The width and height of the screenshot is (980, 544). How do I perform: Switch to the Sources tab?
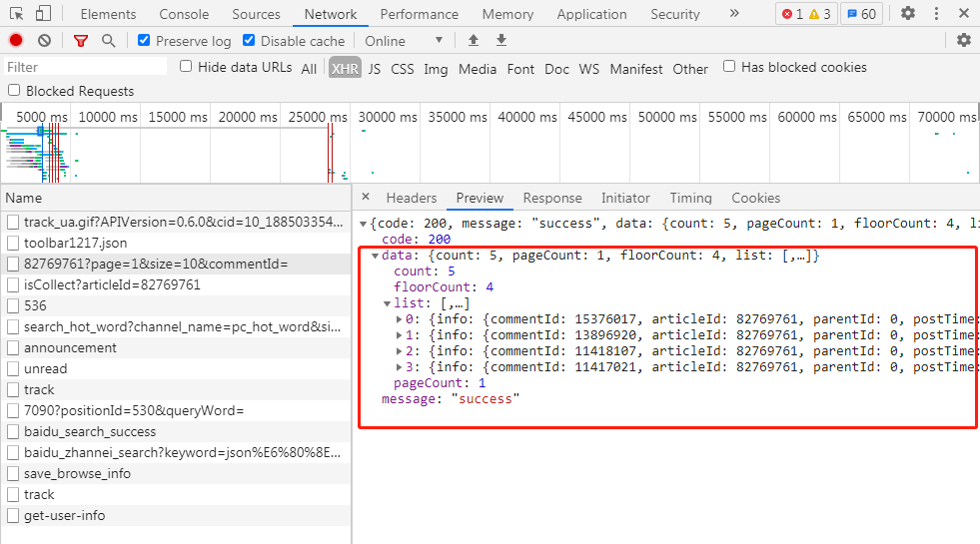click(x=257, y=14)
